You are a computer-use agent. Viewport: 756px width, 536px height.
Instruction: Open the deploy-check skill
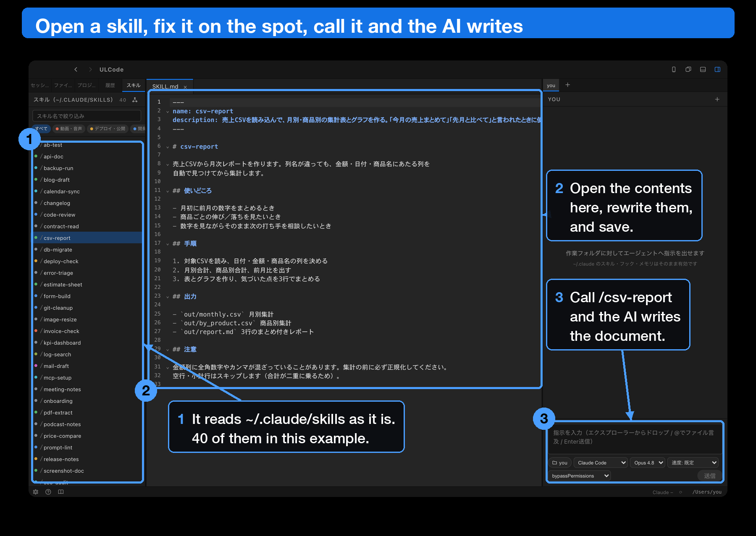[x=87, y=261]
